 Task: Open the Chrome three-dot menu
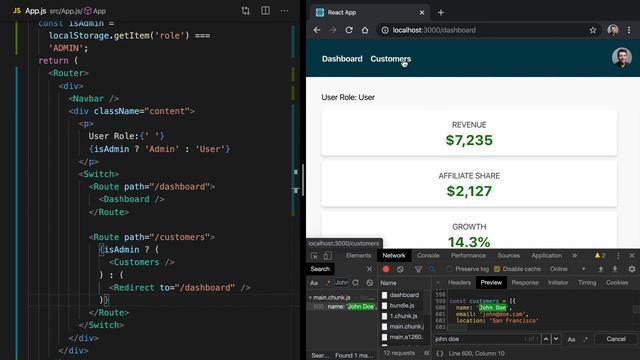tap(629, 30)
